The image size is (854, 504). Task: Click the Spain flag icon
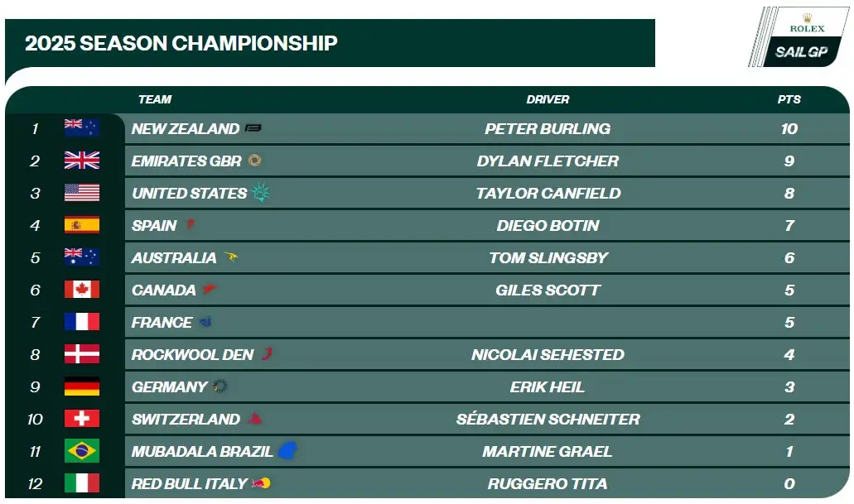click(x=82, y=225)
